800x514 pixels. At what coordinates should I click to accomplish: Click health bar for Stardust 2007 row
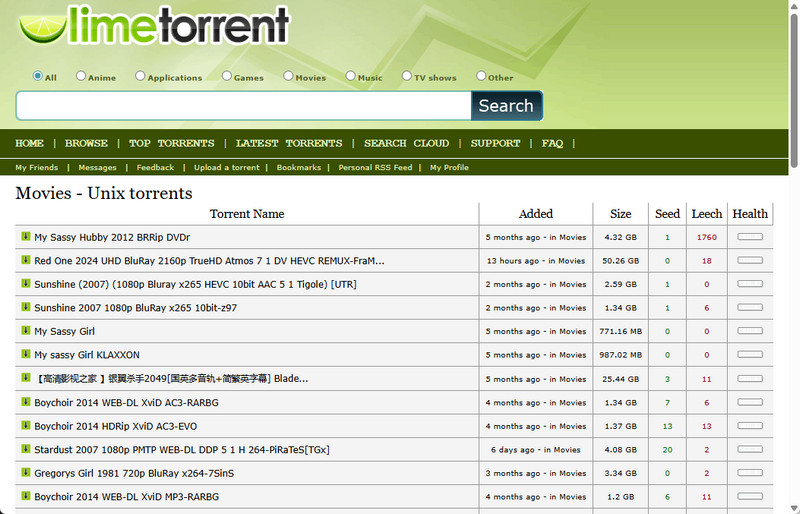pos(750,449)
